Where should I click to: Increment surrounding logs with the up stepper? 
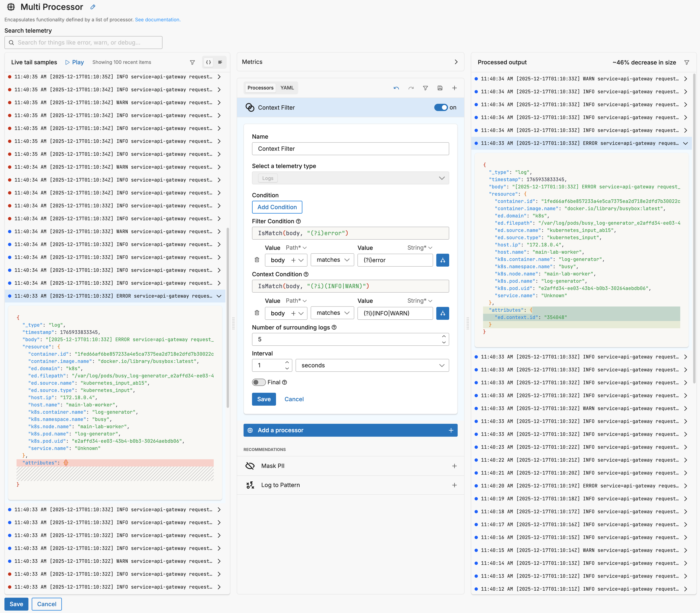click(x=443, y=336)
